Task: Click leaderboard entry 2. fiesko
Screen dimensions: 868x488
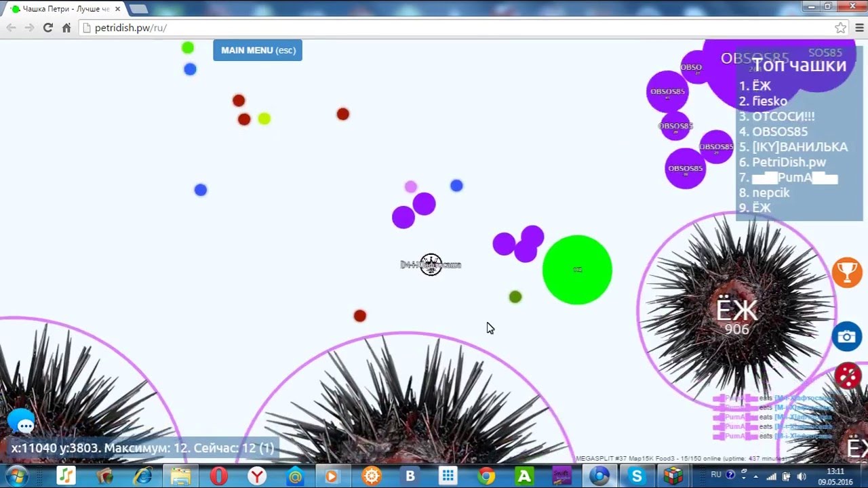Action: click(x=763, y=101)
